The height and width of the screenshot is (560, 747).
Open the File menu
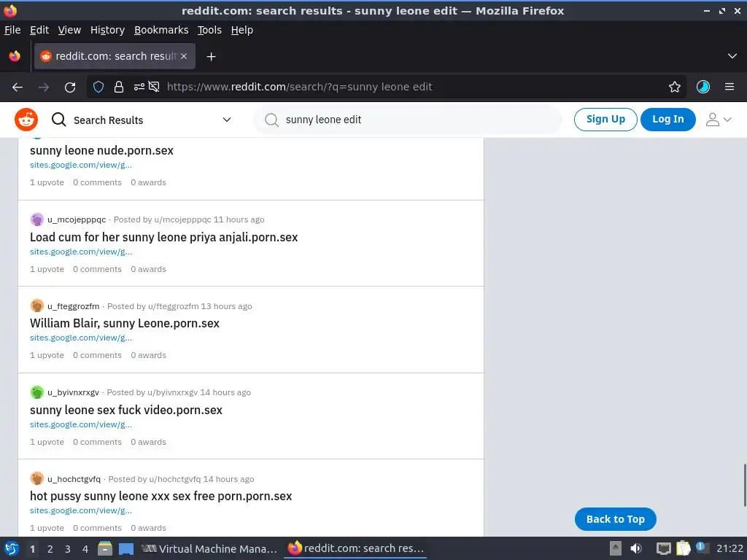click(x=12, y=30)
